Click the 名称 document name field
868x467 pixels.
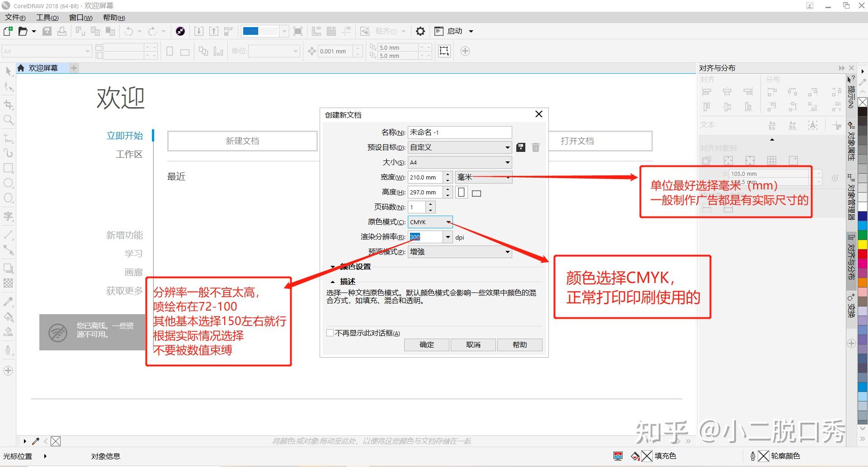click(x=459, y=132)
